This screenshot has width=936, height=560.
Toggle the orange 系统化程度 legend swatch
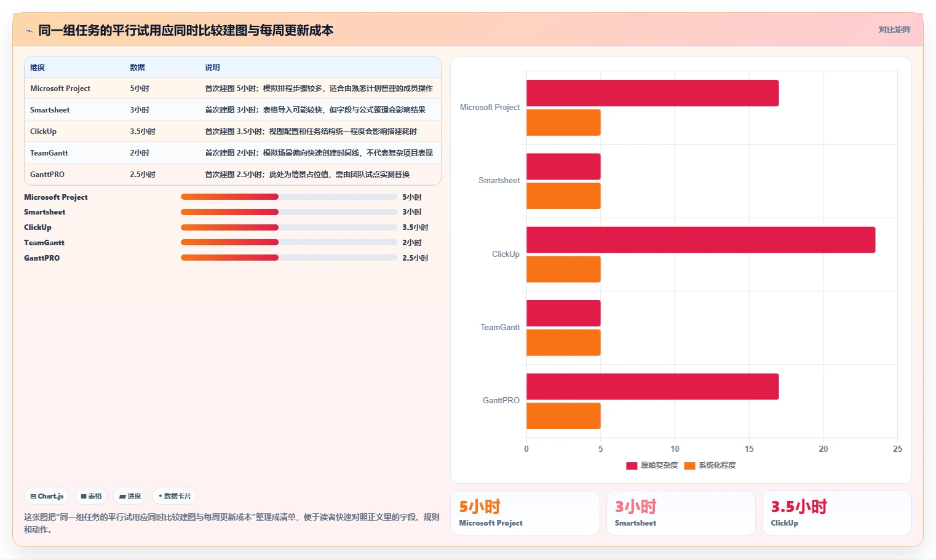coord(689,466)
